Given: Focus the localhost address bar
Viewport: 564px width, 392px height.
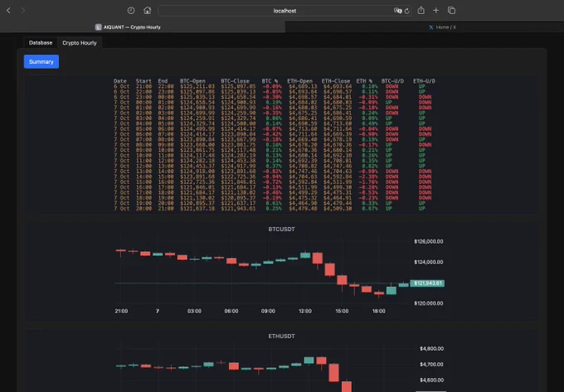Looking at the screenshot, I should pyautogui.click(x=284, y=11).
